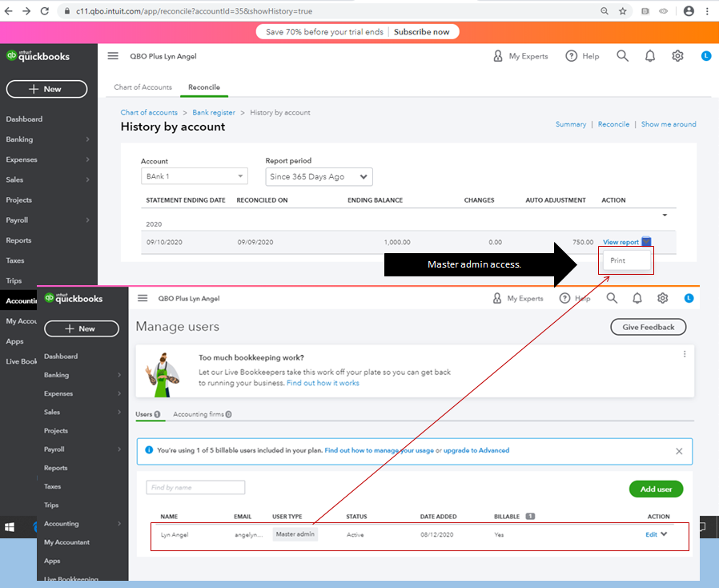Click New button in Manage users sidebar
719x588 pixels.
82,328
